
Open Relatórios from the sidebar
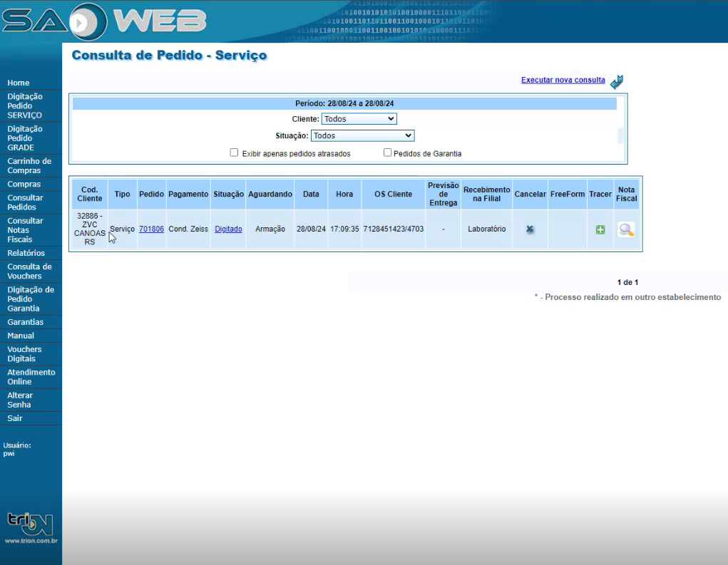click(x=26, y=253)
